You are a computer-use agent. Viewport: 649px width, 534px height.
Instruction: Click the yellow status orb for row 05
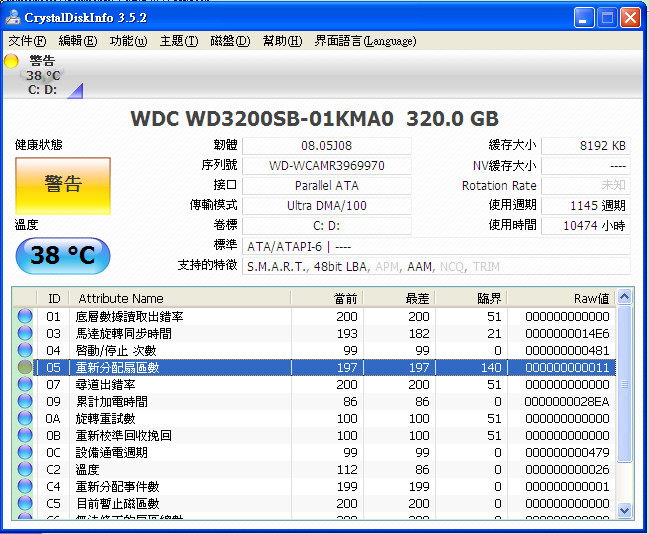(25, 367)
